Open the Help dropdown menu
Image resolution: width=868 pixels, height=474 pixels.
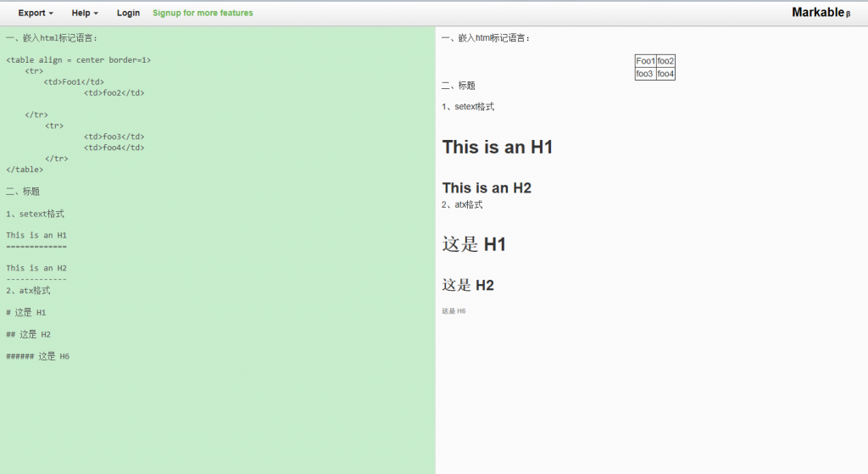pyautogui.click(x=85, y=13)
